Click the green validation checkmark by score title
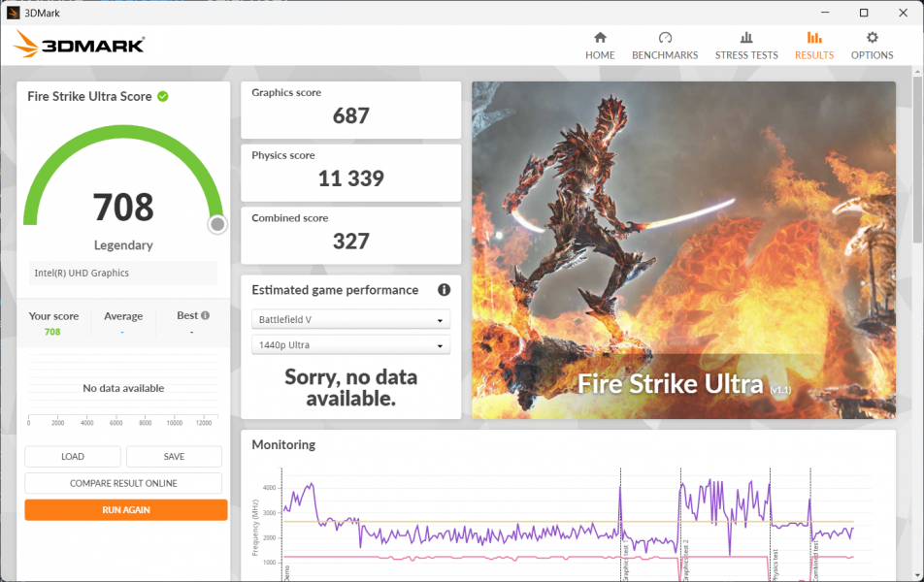Screen dimensions: 924x582 163,96
